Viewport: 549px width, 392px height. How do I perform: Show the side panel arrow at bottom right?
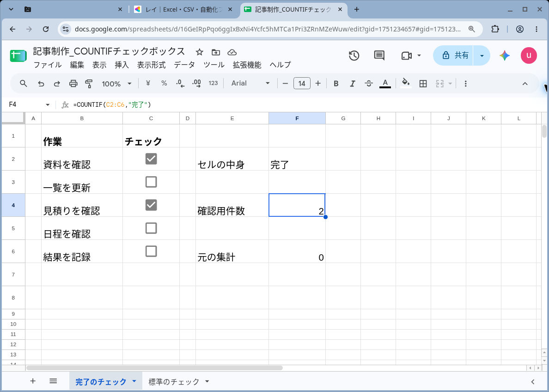[x=532, y=381]
